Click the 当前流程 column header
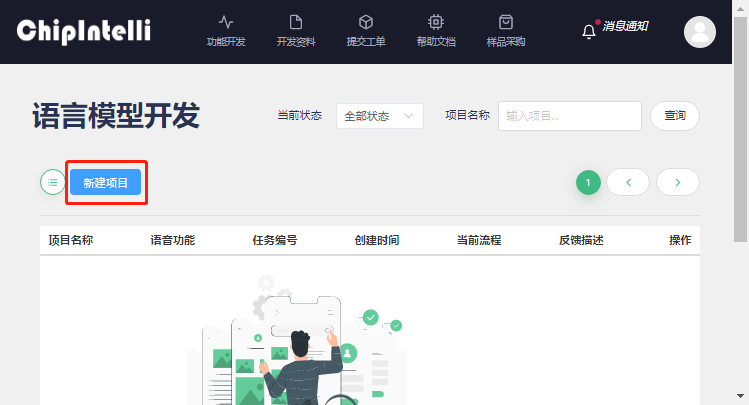The width and height of the screenshot is (749, 405). [478, 240]
